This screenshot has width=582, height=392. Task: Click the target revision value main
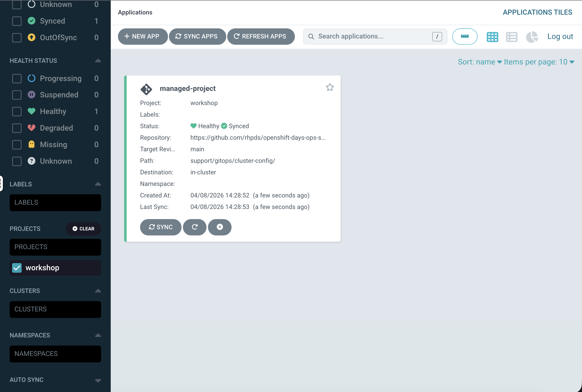[x=197, y=149]
